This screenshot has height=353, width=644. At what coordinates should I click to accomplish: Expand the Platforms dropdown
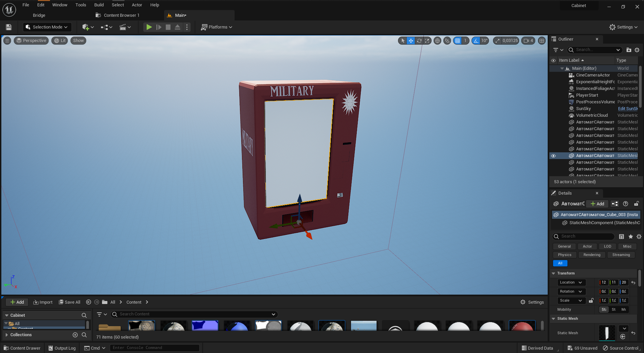216,27
